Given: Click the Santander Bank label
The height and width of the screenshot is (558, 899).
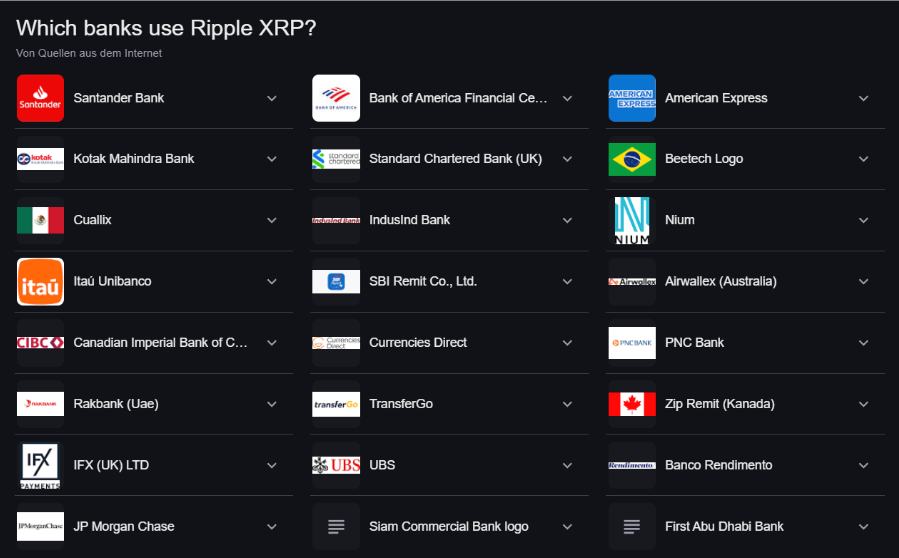Looking at the screenshot, I should (x=119, y=98).
